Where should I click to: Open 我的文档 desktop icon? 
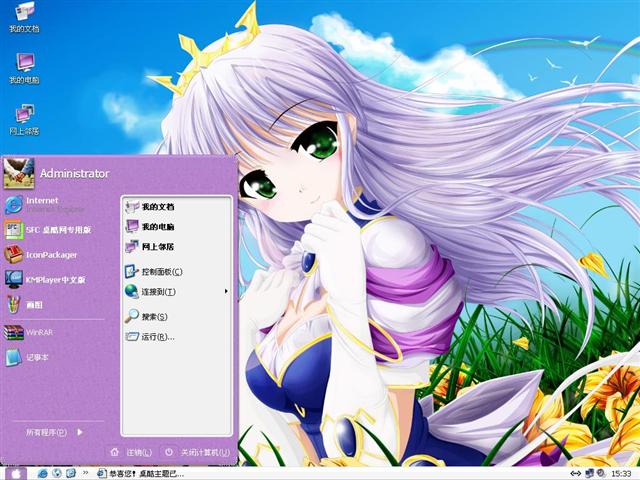coord(24,16)
